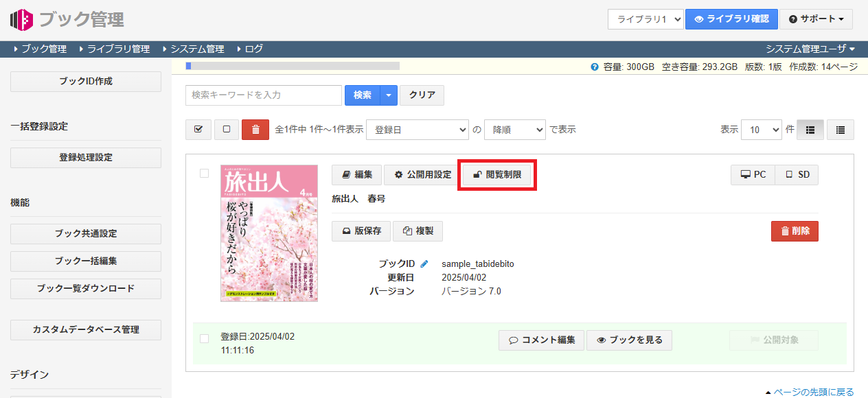Expand the search options arrow beside 検索
This screenshot has height=398, width=868.
(x=389, y=95)
